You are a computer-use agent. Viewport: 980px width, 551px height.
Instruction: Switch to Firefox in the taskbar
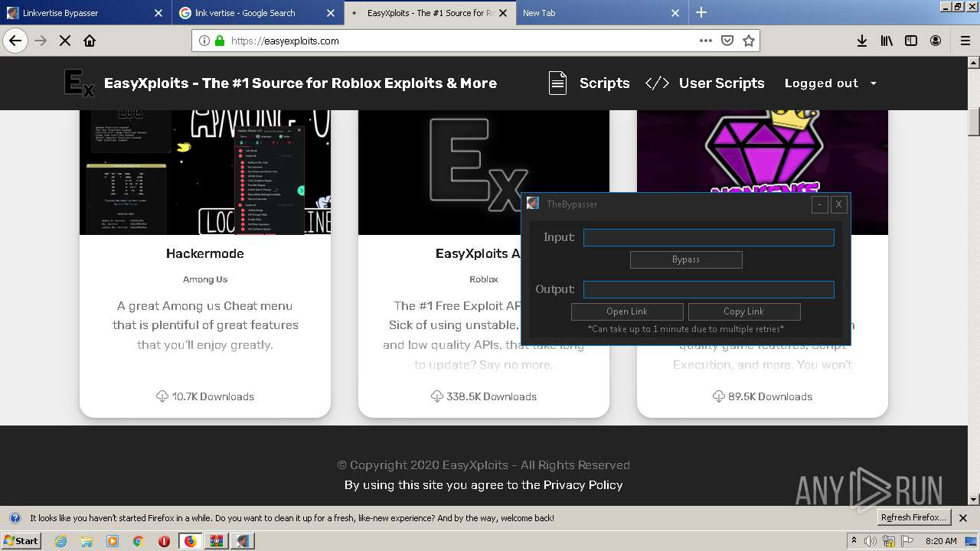[190, 541]
